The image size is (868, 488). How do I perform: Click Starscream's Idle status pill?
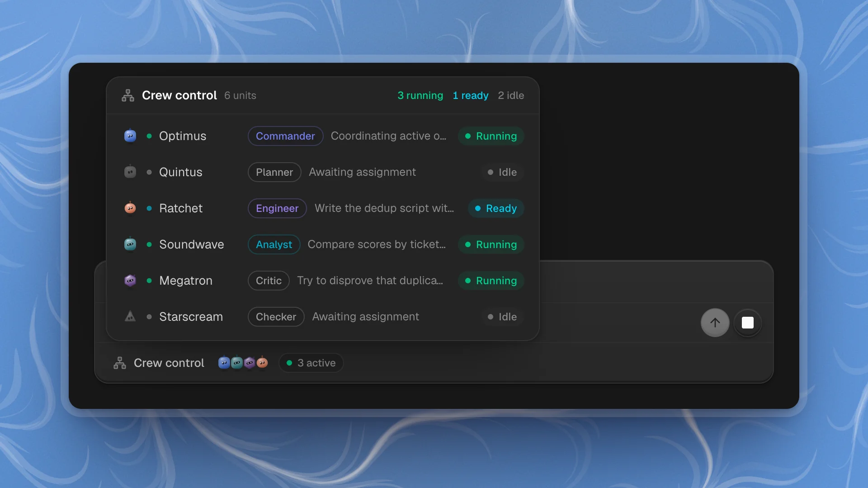[x=502, y=317]
